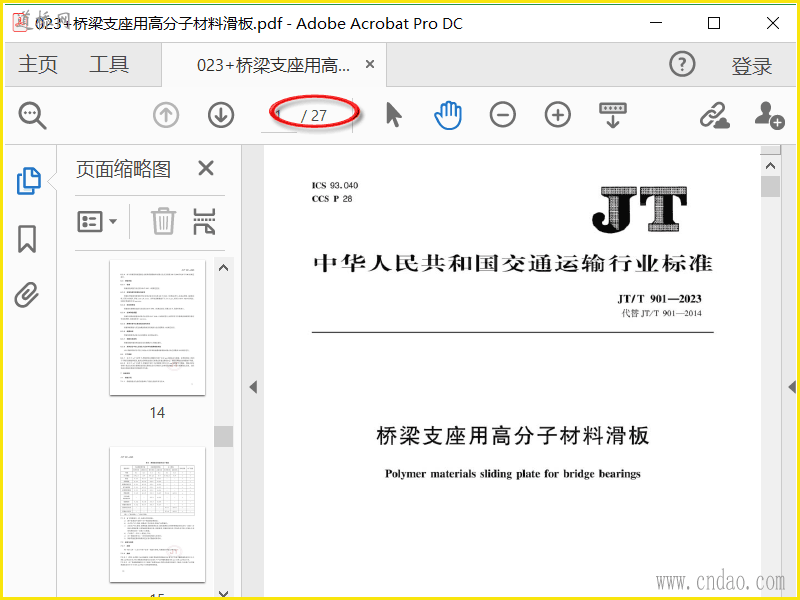Open the bookmarks panel icon
Image resolution: width=800 pixels, height=600 pixels.
27,239
